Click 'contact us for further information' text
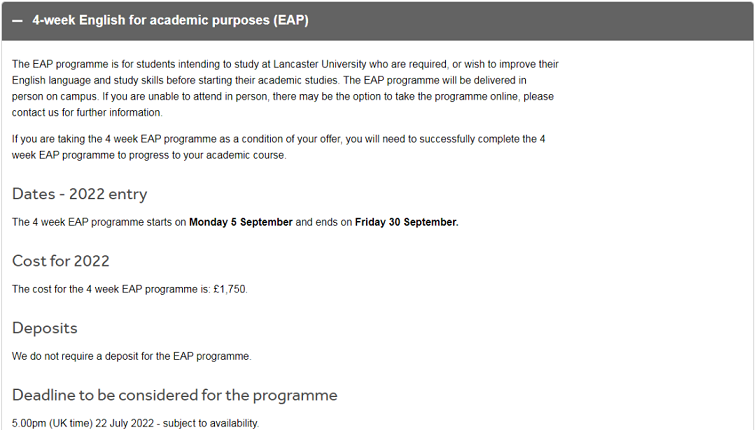The height and width of the screenshot is (430, 756). 87,112
